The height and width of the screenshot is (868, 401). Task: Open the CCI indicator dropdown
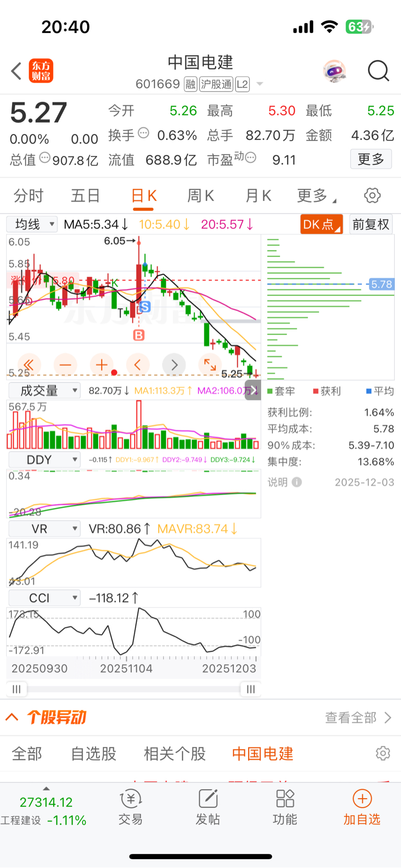point(44,598)
